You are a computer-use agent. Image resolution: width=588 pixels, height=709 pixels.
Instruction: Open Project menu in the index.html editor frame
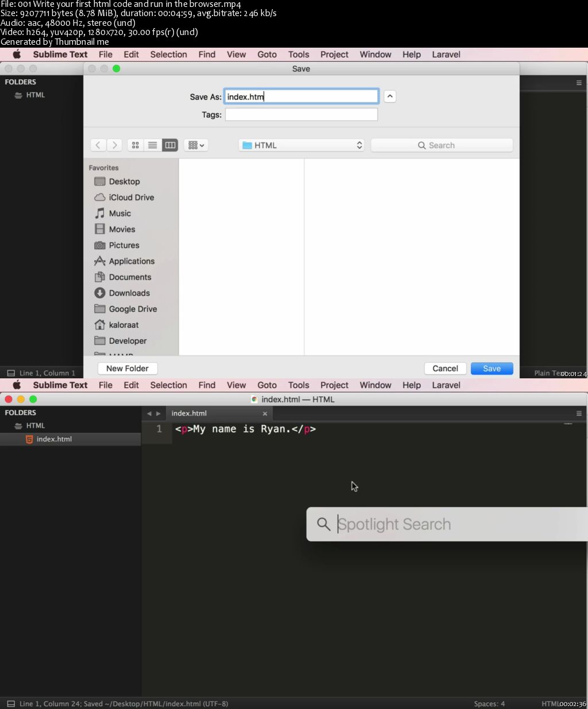tap(334, 385)
